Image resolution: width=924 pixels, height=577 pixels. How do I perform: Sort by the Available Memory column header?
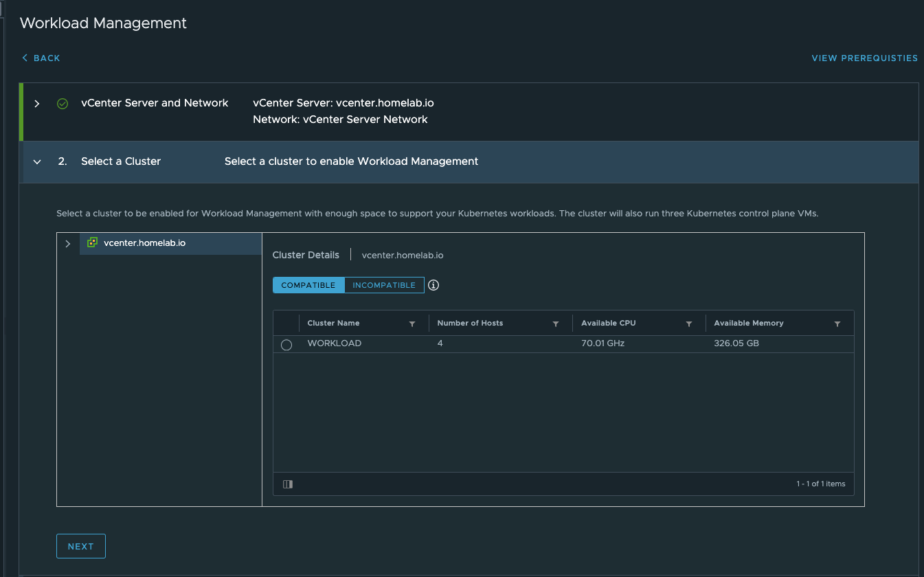pos(749,324)
